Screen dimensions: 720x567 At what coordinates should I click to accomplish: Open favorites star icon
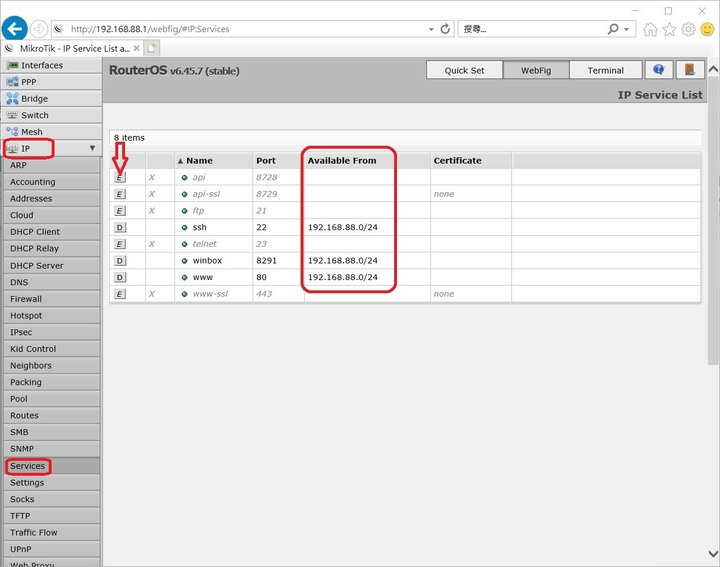click(x=669, y=29)
